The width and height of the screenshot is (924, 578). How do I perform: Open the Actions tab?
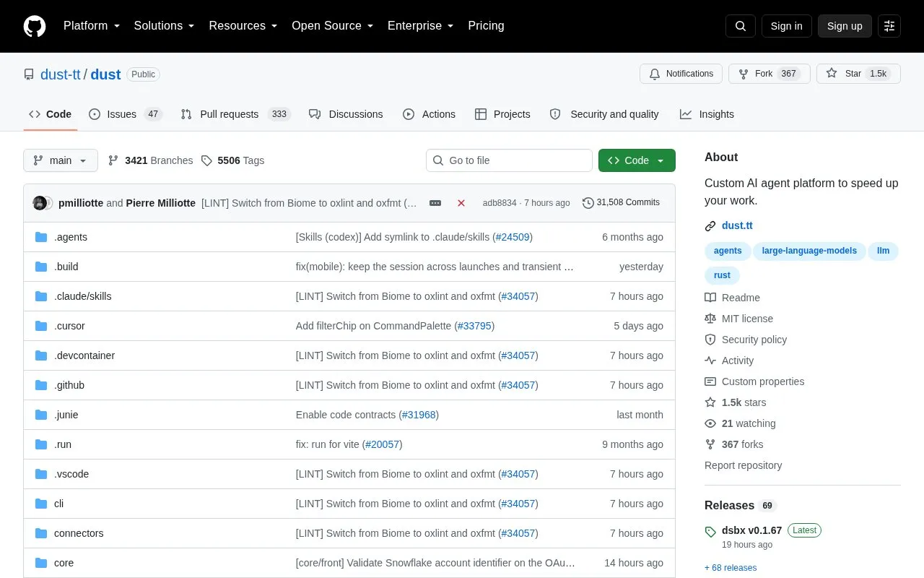click(429, 114)
